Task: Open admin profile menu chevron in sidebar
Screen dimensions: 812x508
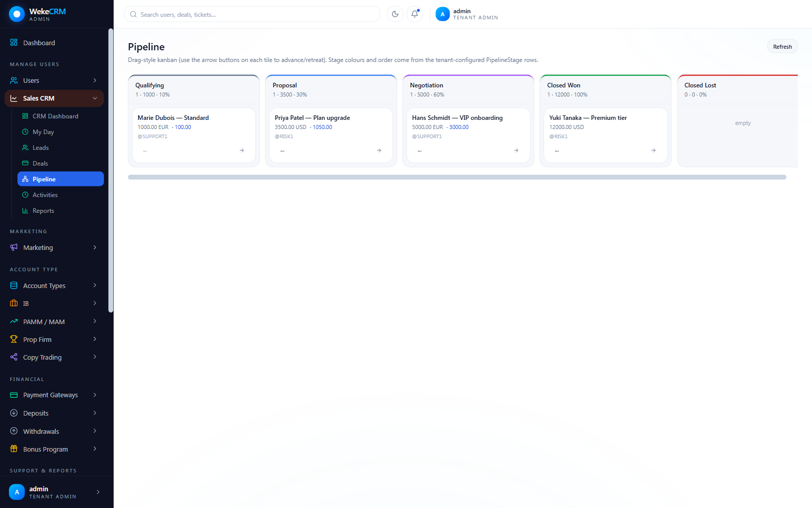Action: pos(98,492)
